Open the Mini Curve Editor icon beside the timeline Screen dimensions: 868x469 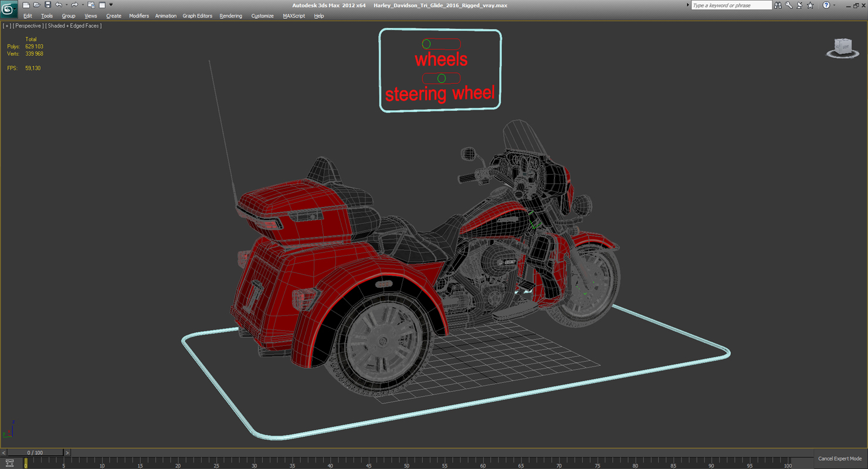pyautogui.click(x=9, y=463)
